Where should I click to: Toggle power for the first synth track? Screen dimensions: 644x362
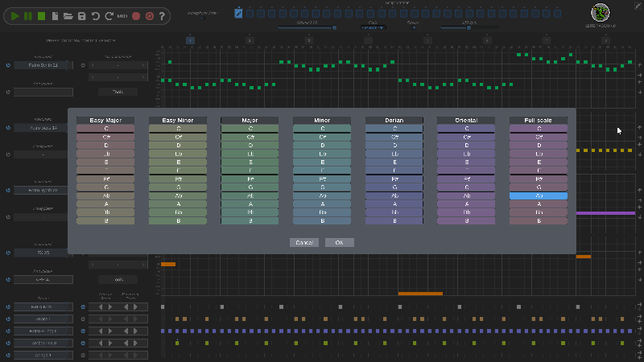pyautogui.click(x=8, y=65)
